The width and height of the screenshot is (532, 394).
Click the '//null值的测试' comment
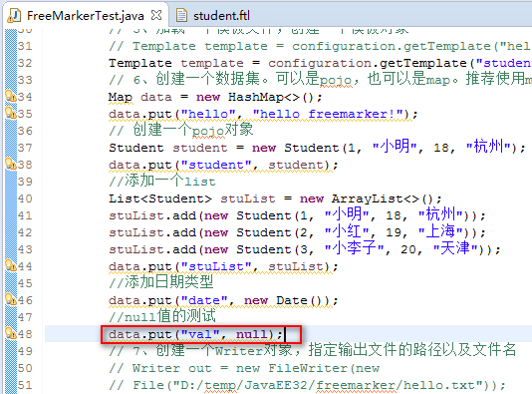[x=162, y=316]
